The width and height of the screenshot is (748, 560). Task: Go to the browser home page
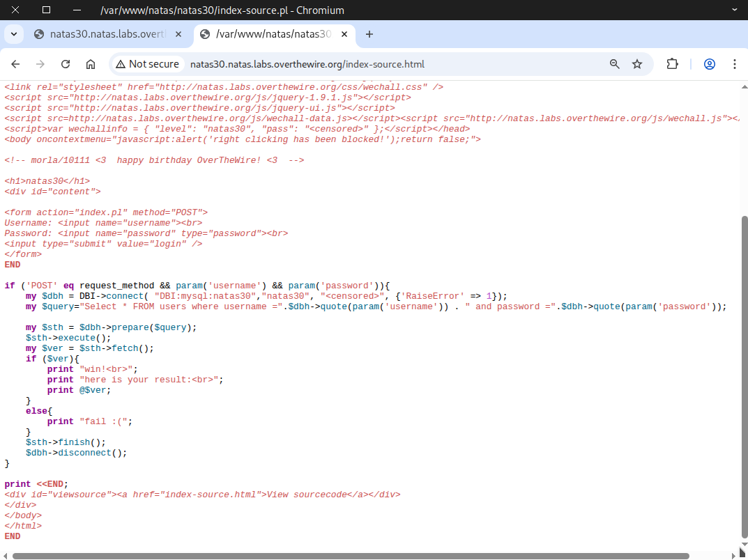[91, 64]
